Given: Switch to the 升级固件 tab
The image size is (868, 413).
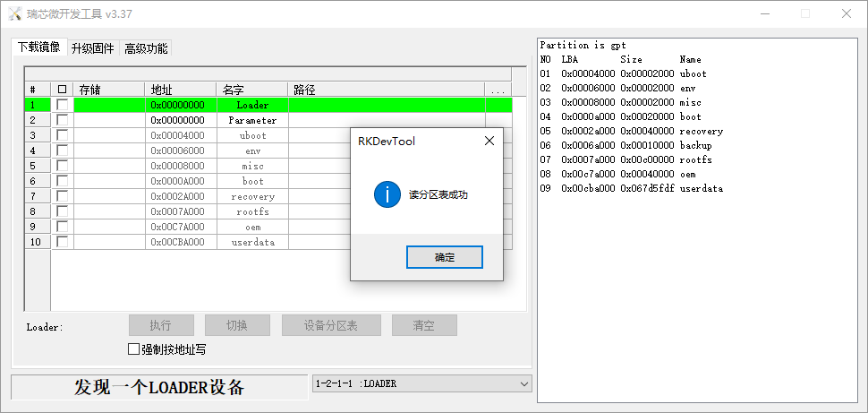Looking at the screenshot, I should coord(92,48).
